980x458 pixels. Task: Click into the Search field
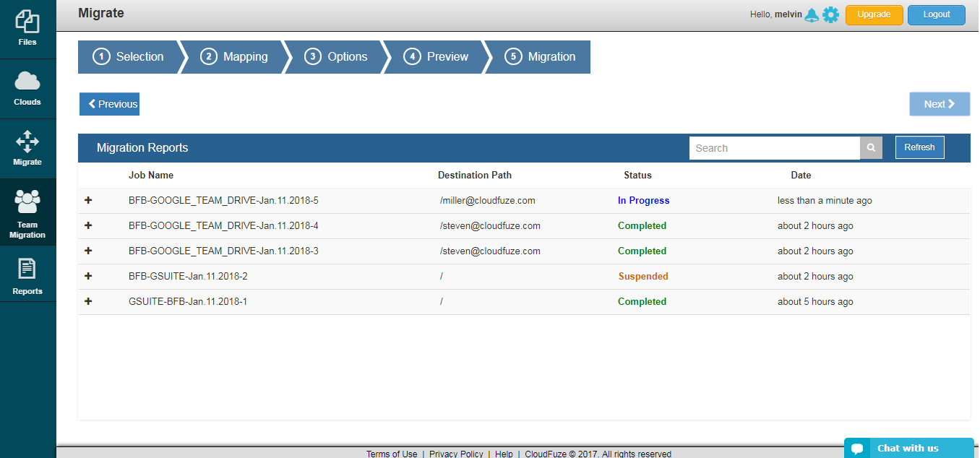tap(775, 148)
